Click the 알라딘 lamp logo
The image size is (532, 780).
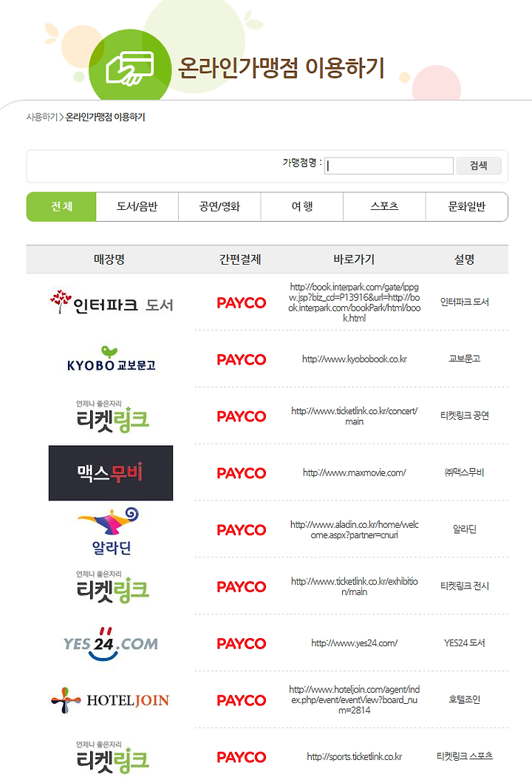coord(111,530)
